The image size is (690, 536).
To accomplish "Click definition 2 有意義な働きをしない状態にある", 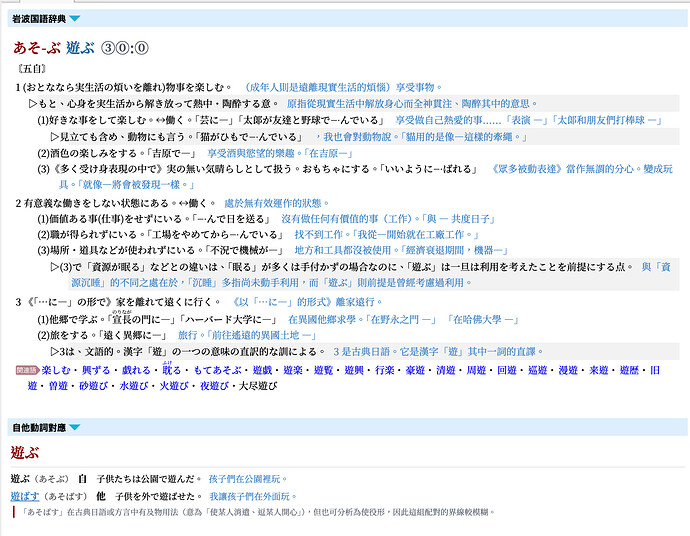I will tap(115, 203).
